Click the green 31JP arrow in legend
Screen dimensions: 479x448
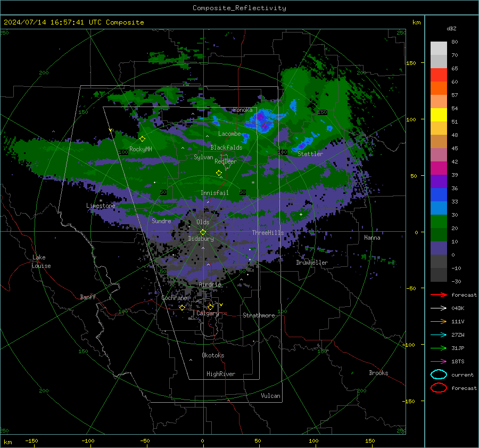pos(439,348)
